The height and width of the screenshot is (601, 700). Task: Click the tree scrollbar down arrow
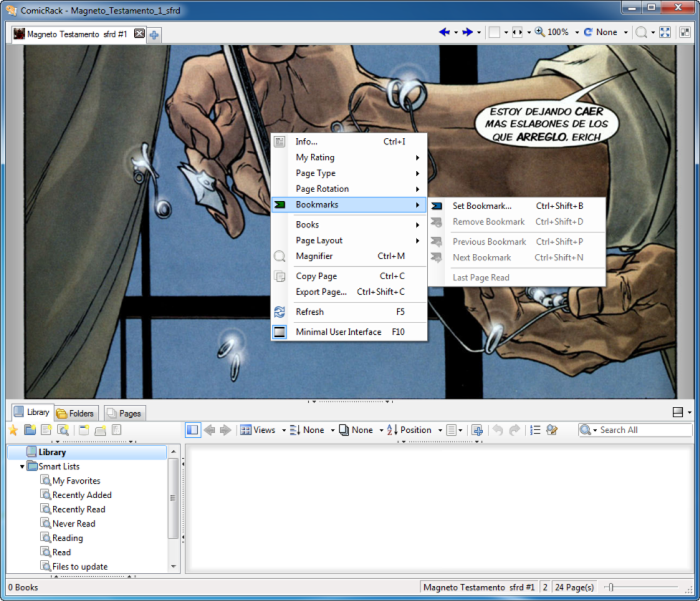173,567
